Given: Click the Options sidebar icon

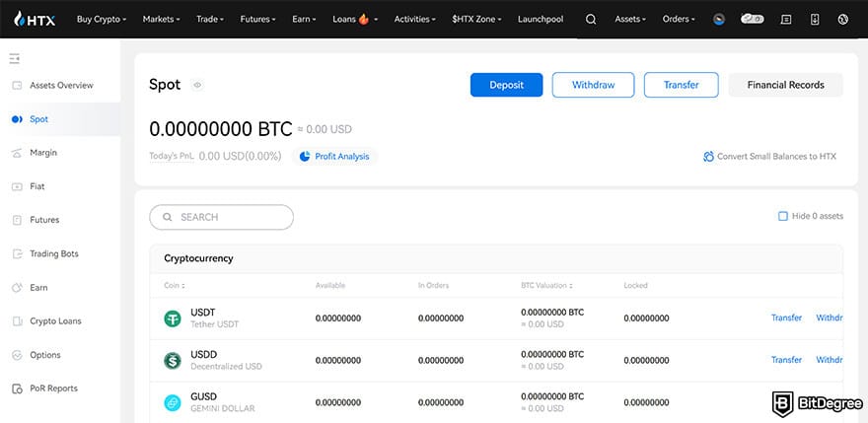Looking at the screenshot, I should (17, 355).
